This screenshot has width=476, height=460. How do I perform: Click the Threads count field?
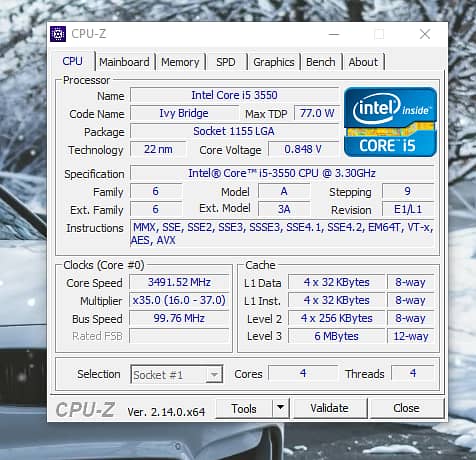(413, 373)
